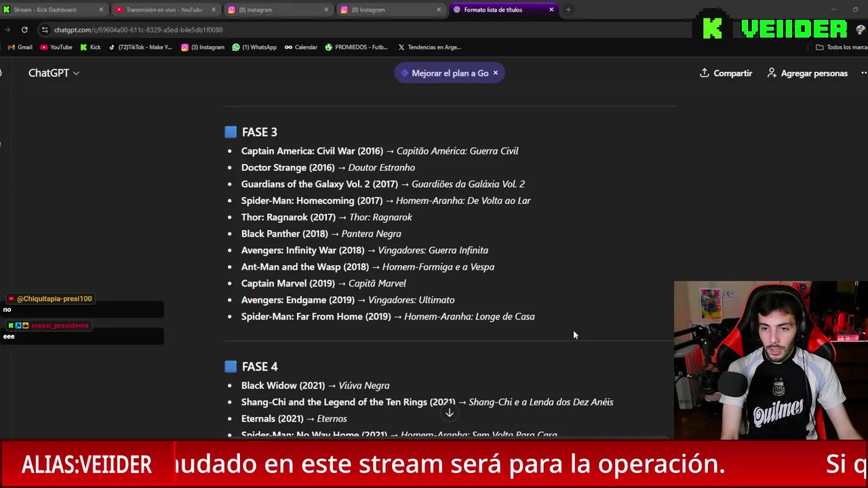
Task: Click the Captain Marvel (2019) line
Action: (x=323, y=283)
